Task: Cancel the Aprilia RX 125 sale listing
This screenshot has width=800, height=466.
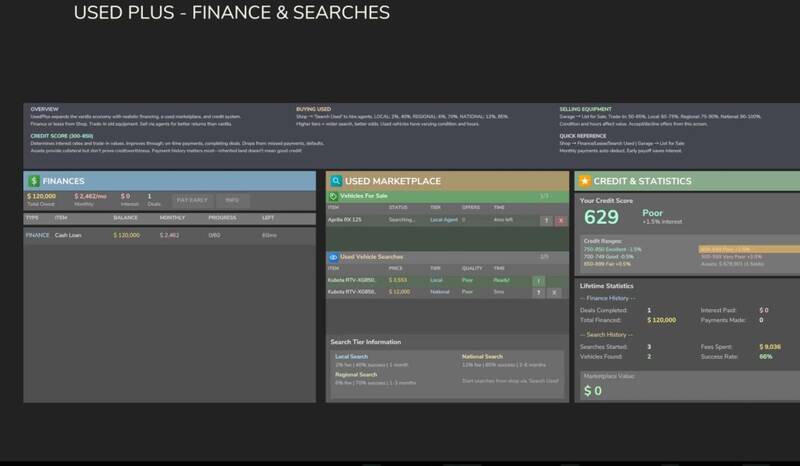Action: [x=560, y=220]
